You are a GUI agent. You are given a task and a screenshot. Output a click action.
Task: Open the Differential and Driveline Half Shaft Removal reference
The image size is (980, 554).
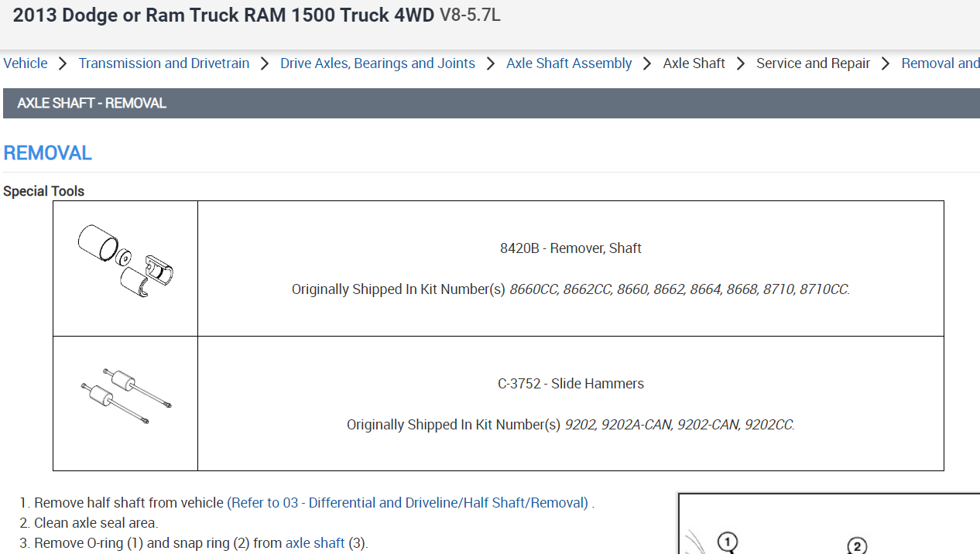408,502
